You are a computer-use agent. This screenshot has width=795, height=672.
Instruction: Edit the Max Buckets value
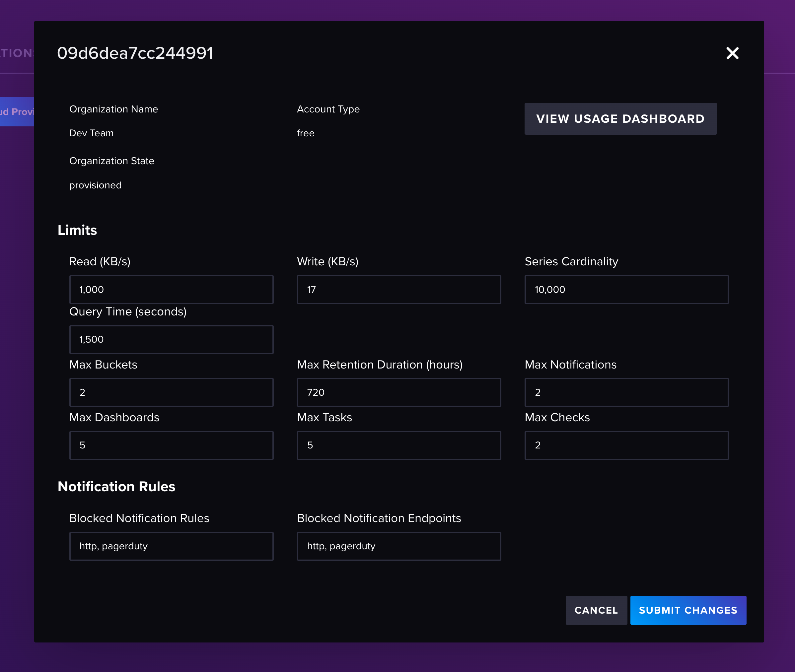171,392
